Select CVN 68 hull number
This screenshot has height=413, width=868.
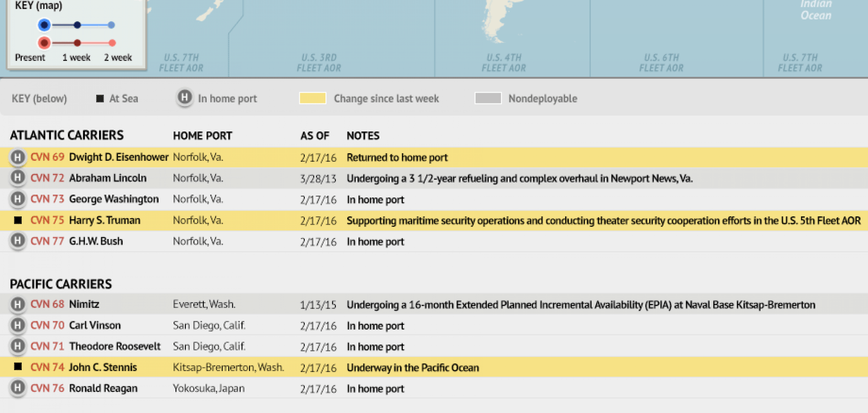47,304
